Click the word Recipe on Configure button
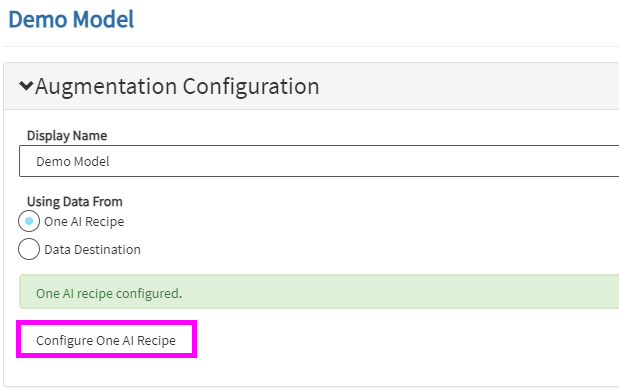Screen dimensions: 619x389 (x=156, y=340)
